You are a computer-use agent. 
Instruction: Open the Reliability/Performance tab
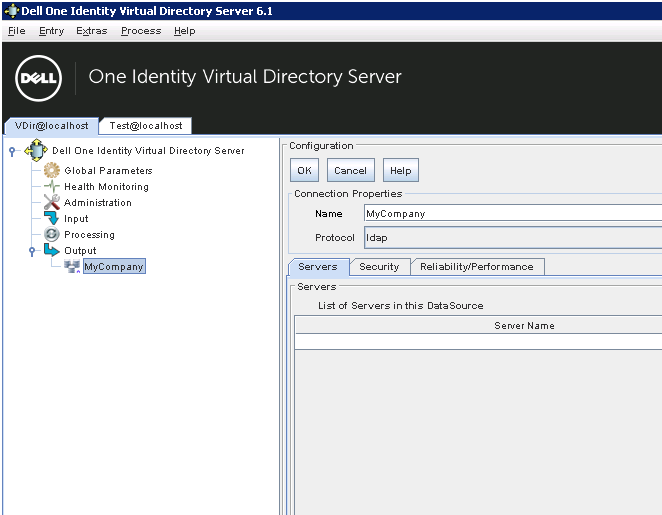click(477, 267)
